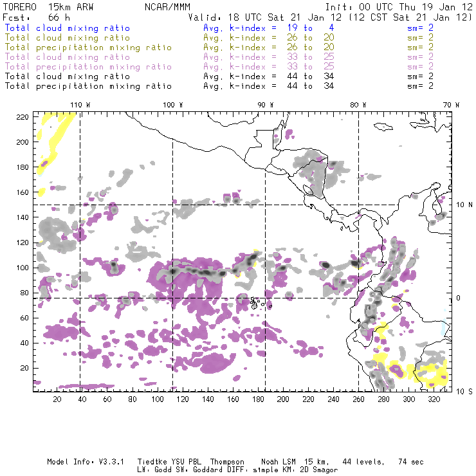The height and width of the screenshot is (476, 476).
Task: Click the '40' value on the vertical axis
Action: click(x=24, y=343)
